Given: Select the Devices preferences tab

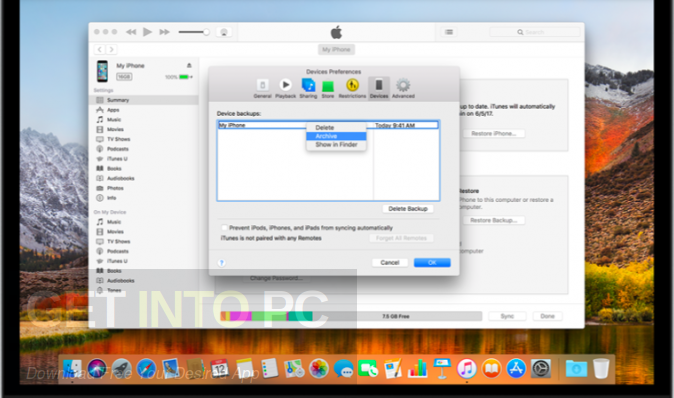Looking at the screenshot, I should point(379,89).
